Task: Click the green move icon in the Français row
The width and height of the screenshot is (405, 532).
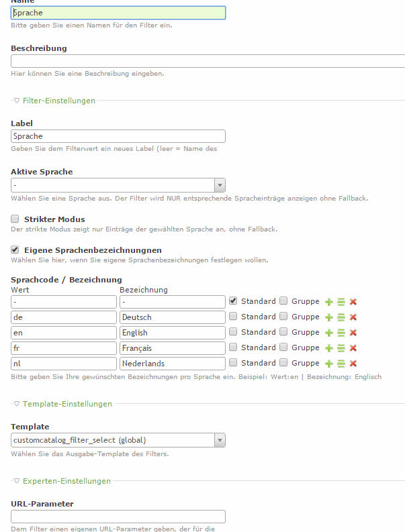Action: (x=341, y=348)
